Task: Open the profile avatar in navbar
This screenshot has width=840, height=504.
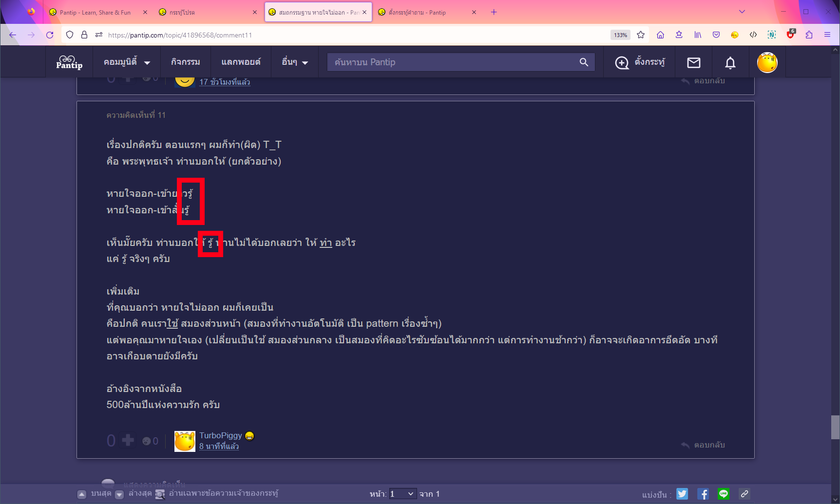Action: tap(767, 62)
